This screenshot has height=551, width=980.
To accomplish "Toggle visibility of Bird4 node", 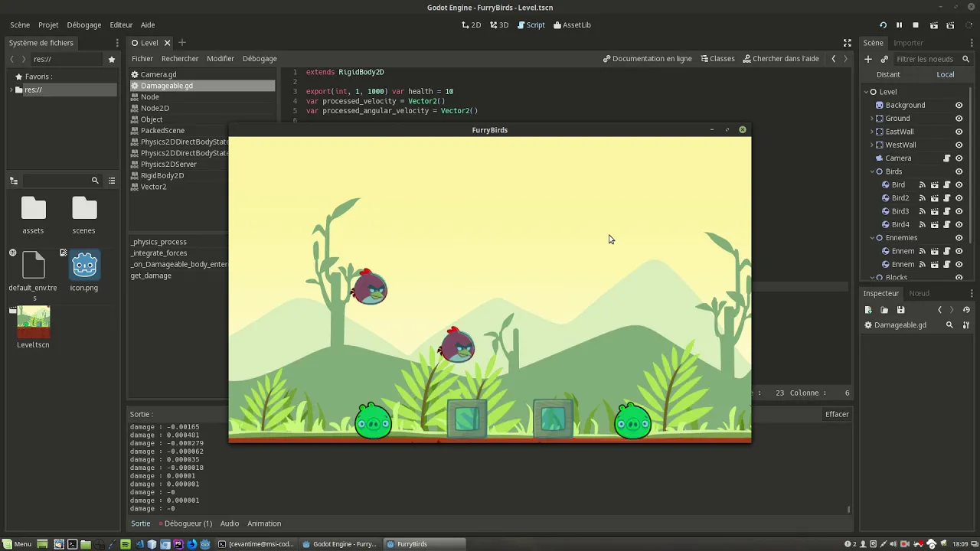I will click(959, 225).
